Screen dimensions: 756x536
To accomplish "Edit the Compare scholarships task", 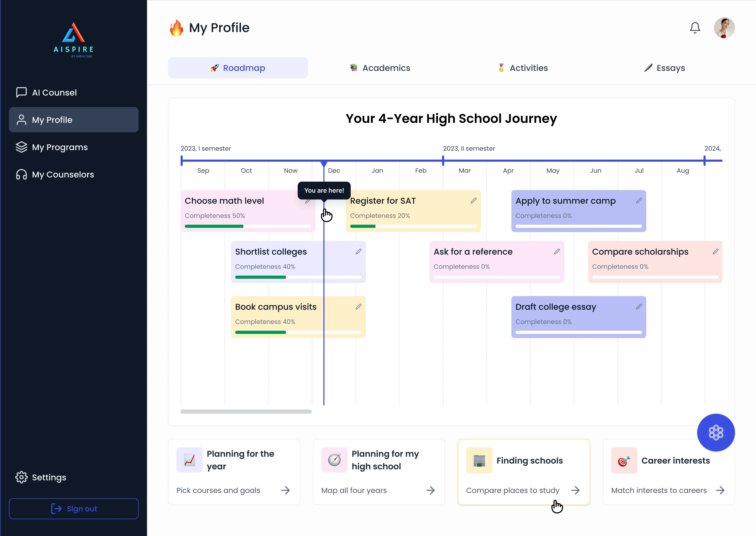I will click(x=715, y=251).
